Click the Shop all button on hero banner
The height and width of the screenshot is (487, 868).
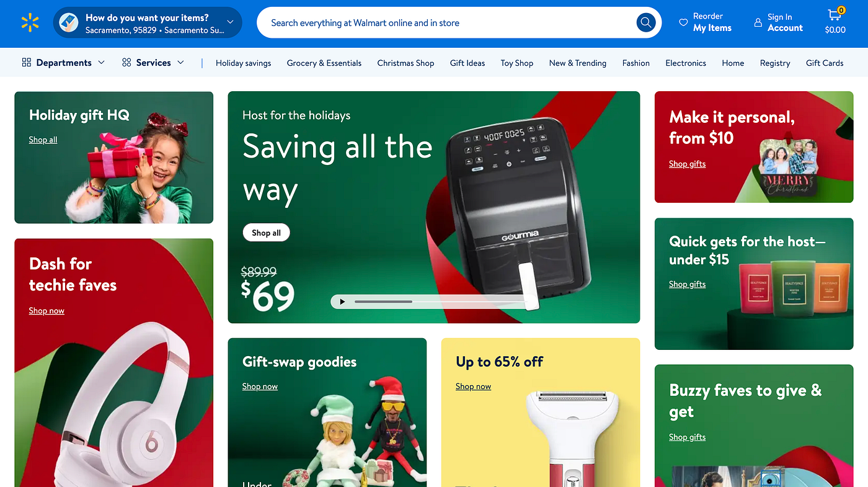tap(266, 233)
